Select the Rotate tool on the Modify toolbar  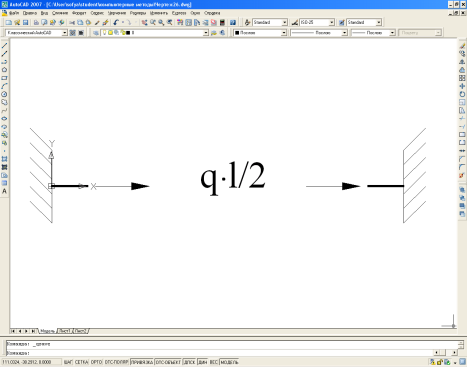tap(462, 94)
